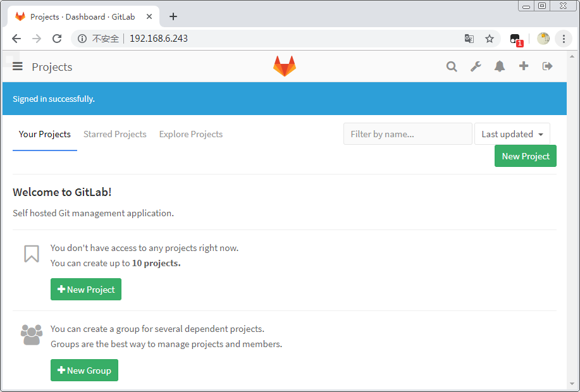580x392 pixels.
Task: Reload the page
Action: (x=57, y=39)
